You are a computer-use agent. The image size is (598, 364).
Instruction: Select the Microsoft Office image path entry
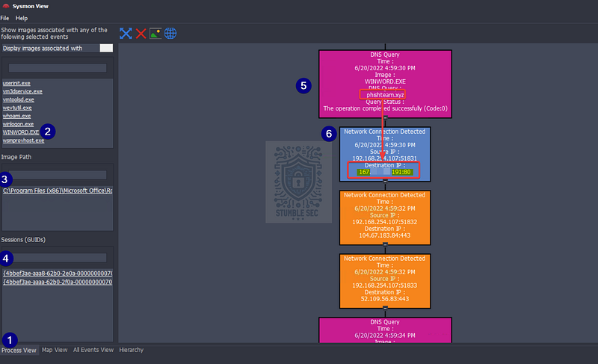pos(58,191)
